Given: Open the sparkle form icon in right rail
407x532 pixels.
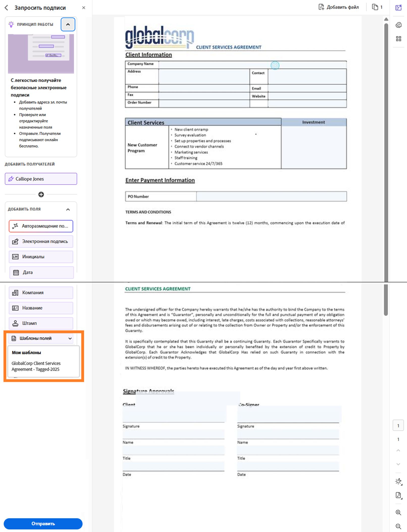Looking at the screenshot, I should [398, 8].
